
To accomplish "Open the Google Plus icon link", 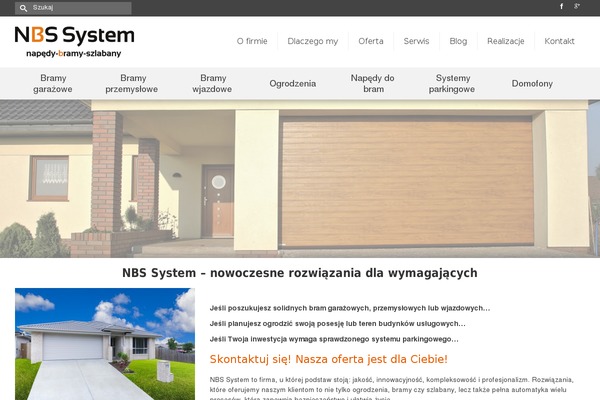I will point(577,7).
